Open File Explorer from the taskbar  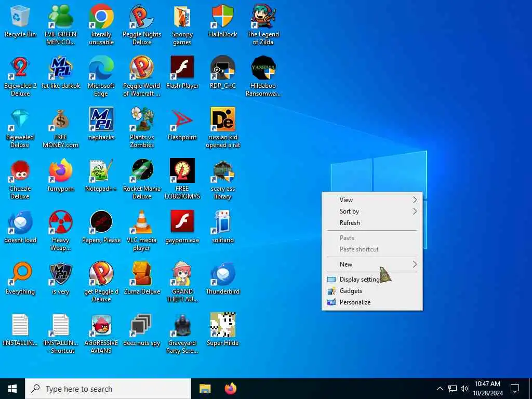click(x=205, y=389)
